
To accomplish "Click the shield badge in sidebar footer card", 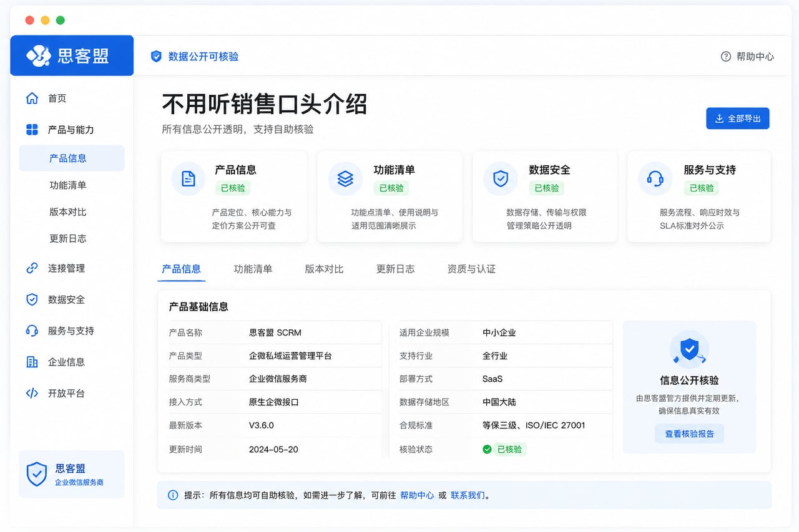I will coord(37,474).
